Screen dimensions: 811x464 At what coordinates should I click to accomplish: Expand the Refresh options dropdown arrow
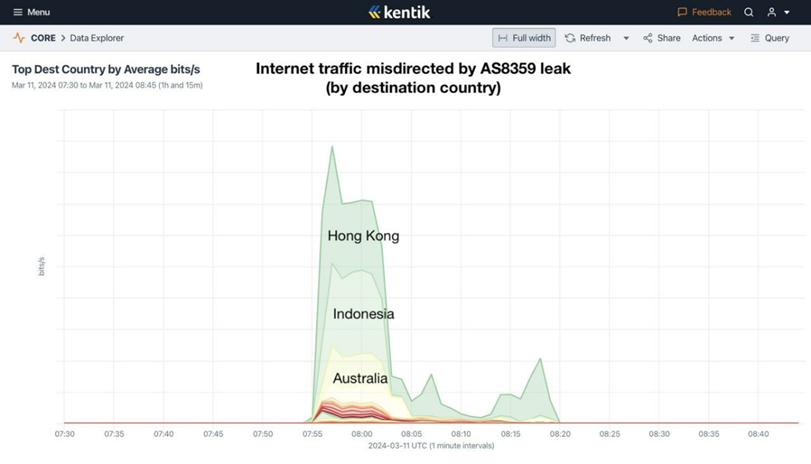(626, 38)
